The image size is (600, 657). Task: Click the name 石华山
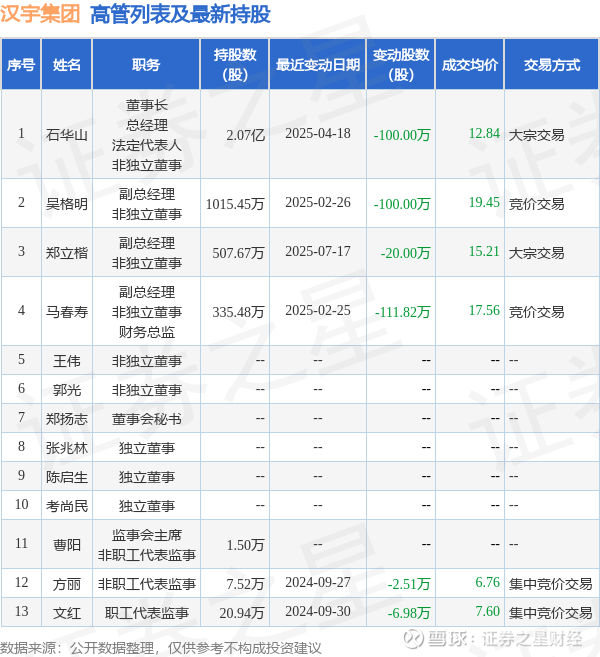click(67, 135)
